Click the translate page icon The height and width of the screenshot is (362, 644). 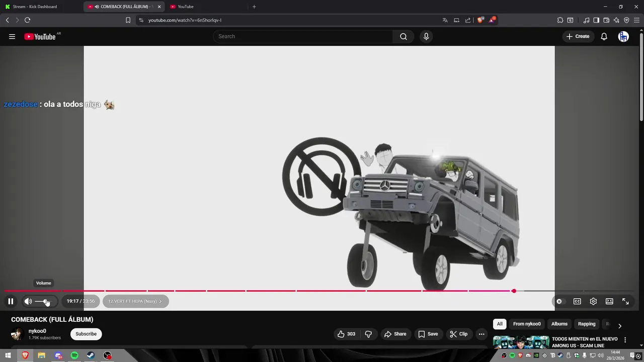coord(445,20)
